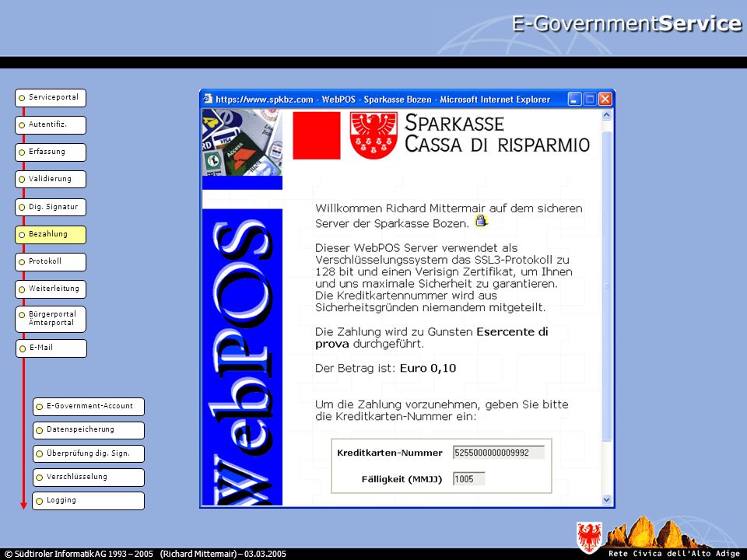The width and height of the screenshot is (747, 560).
Task: Click the vertical scrollbar thumb
Action: click(606, 285)
